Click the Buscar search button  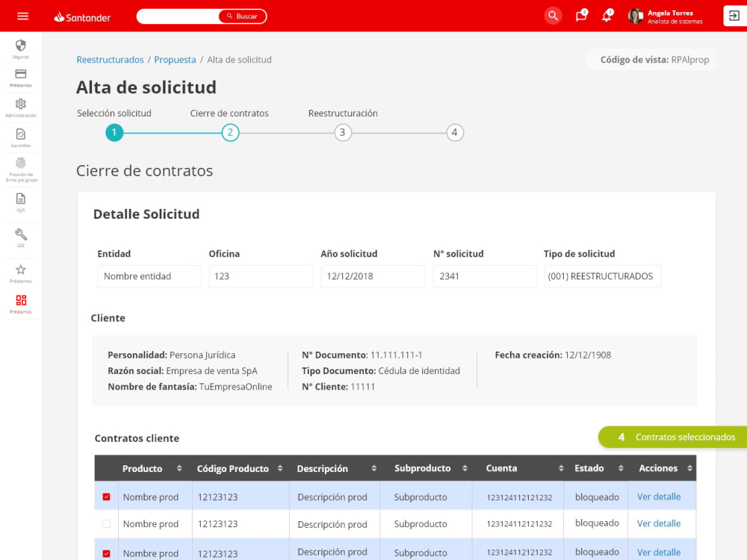tap(242, 16)
